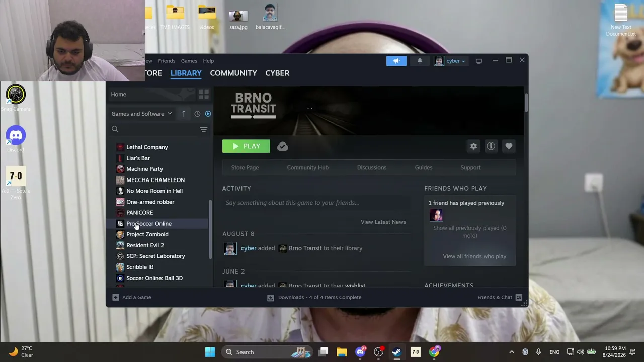Viewport: 644px width, 362px height.
Task: Show Brno Transit game info panel
Action: (x=491, y=146)
